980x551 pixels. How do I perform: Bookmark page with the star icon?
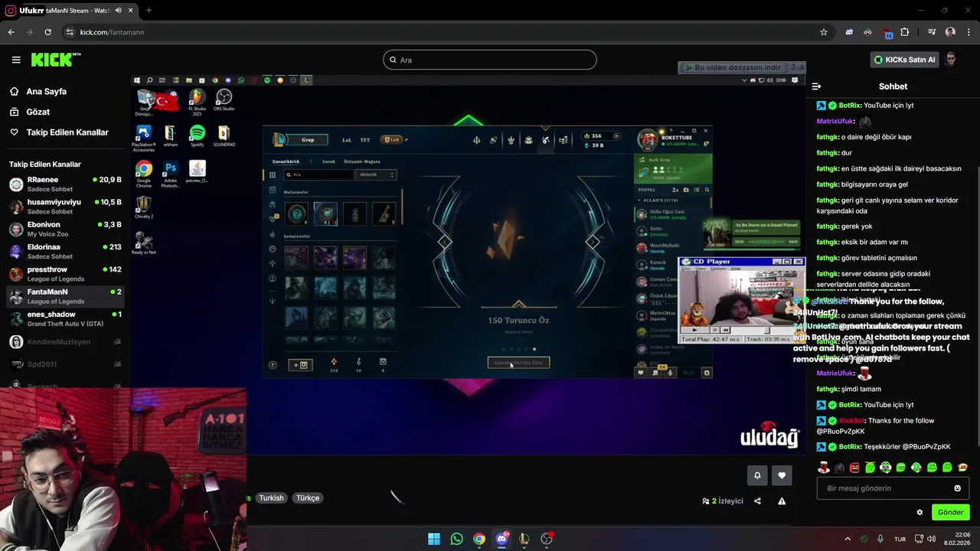coord(824,32)
